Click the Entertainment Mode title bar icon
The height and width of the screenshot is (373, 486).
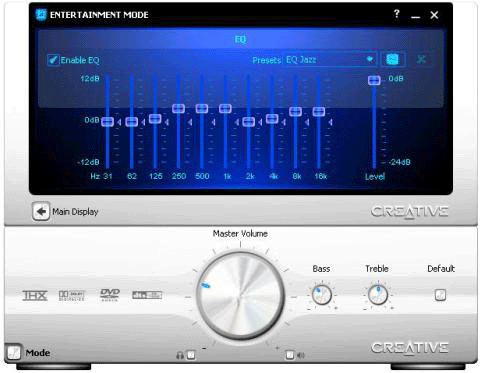pyautogui.click(x=41, y=15)
